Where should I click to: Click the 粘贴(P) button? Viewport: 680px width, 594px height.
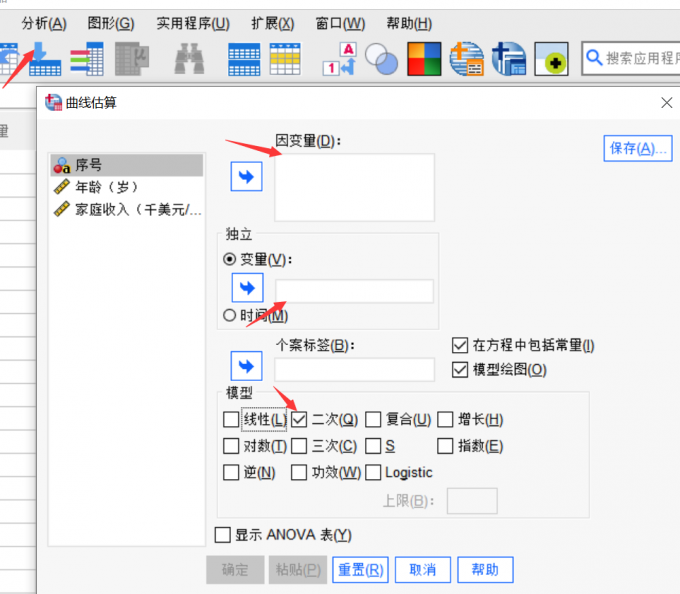coord(298,570)
